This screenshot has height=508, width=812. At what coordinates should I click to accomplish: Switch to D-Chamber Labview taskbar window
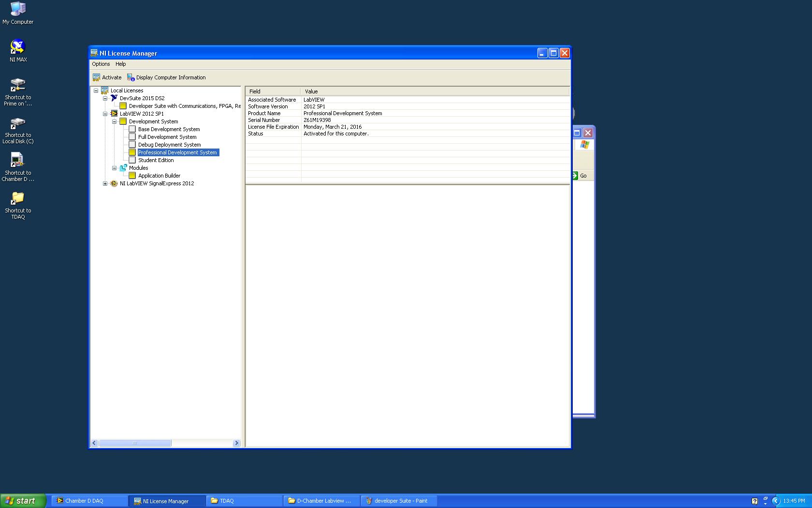click(x=322, y=501)
